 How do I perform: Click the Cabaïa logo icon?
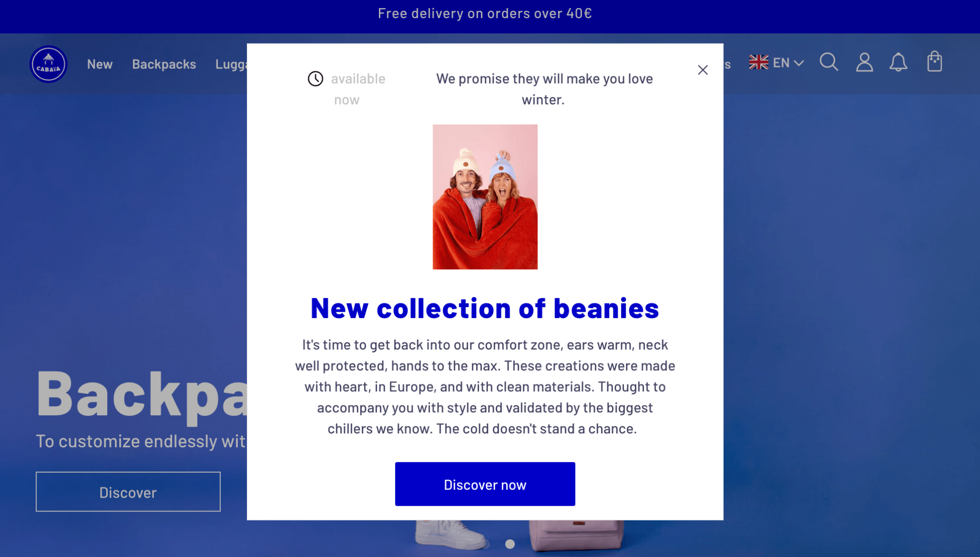click(x=48, y=63)
